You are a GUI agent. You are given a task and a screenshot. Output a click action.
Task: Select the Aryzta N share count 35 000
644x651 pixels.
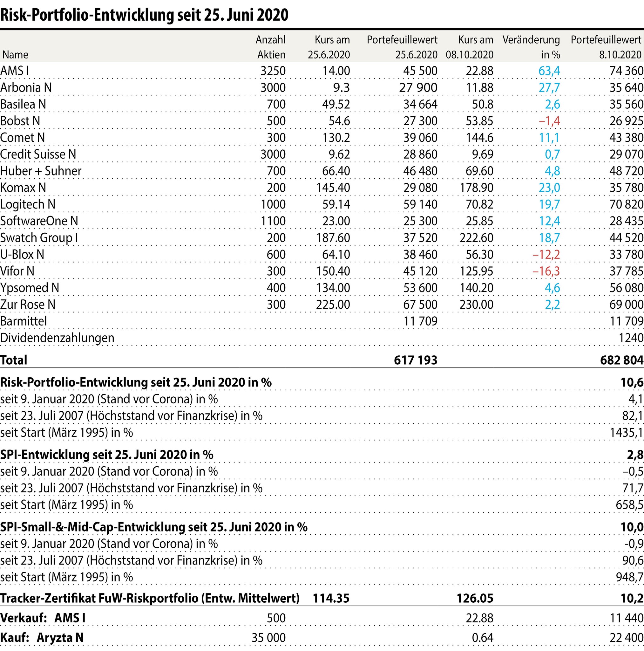pos(268,638)
